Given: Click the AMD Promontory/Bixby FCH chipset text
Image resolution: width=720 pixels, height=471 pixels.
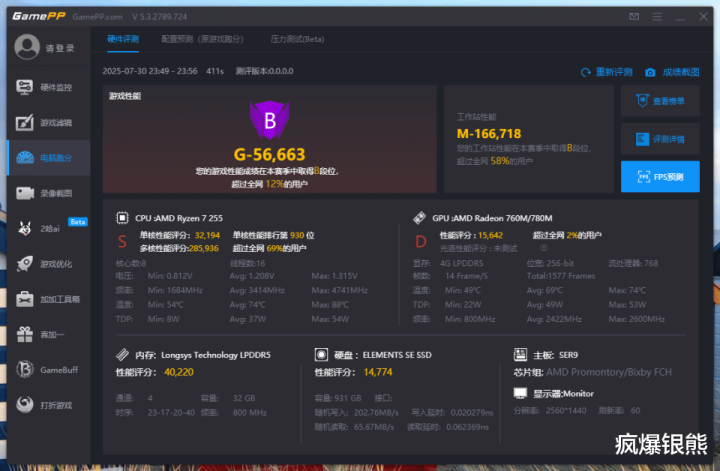Looking at the screenshot, I should pos(609,372).
